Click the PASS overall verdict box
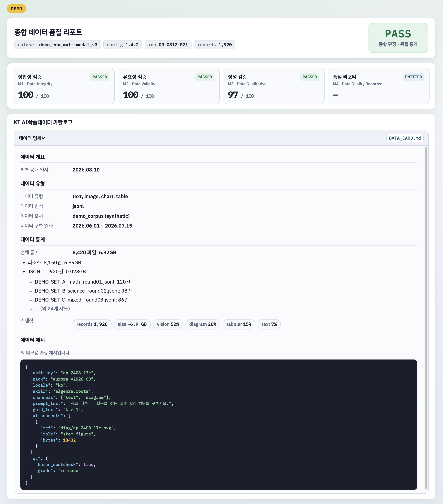Screen dimensions: 443x504 398,38
